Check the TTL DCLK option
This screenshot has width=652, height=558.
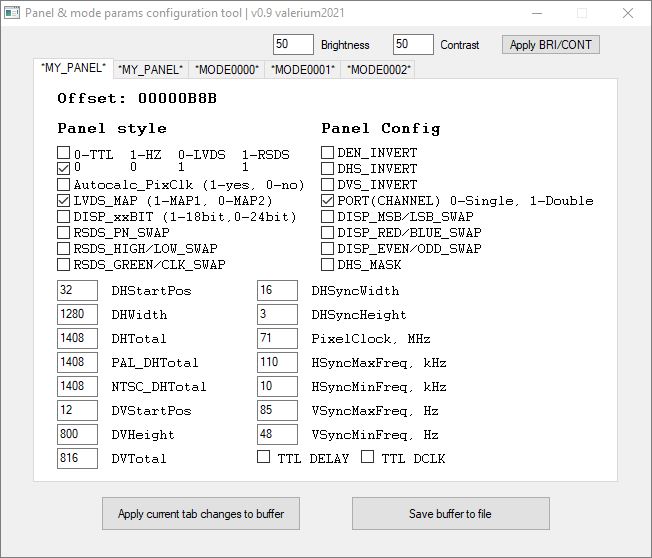[x=368, y=457]
